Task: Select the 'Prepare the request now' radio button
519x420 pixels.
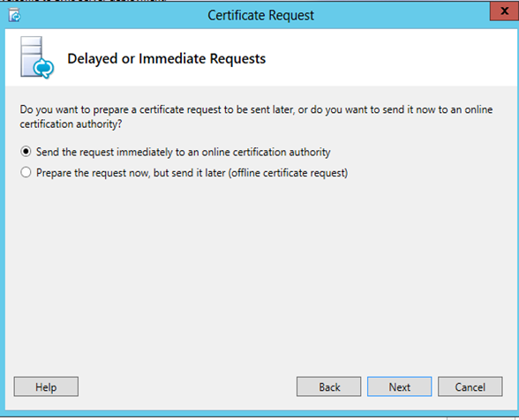Action: (26, 172)
